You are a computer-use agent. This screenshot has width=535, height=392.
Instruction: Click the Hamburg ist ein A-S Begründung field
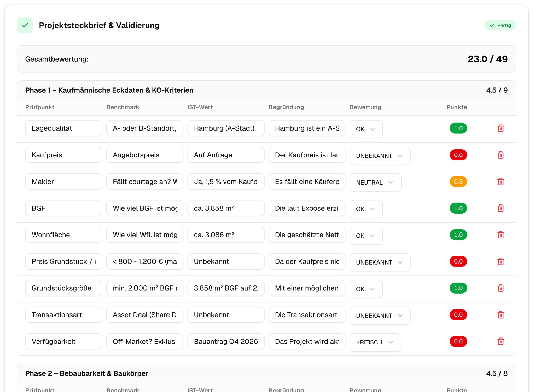click(x=307, y=128)
